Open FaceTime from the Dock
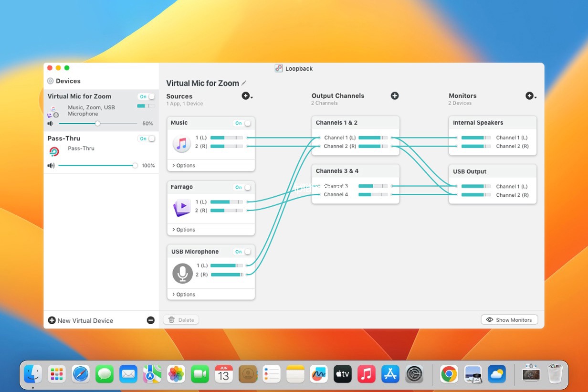This screenshot has height=392, width=588. (x=200, y=374)
